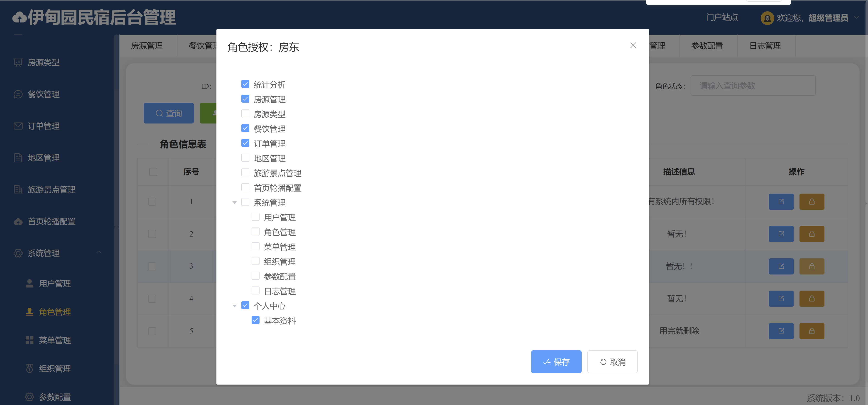Image resolution: width=868 pixels, height=405 pixels.
Task: Click the edit icon button in row 4
Action: [781, 299]
